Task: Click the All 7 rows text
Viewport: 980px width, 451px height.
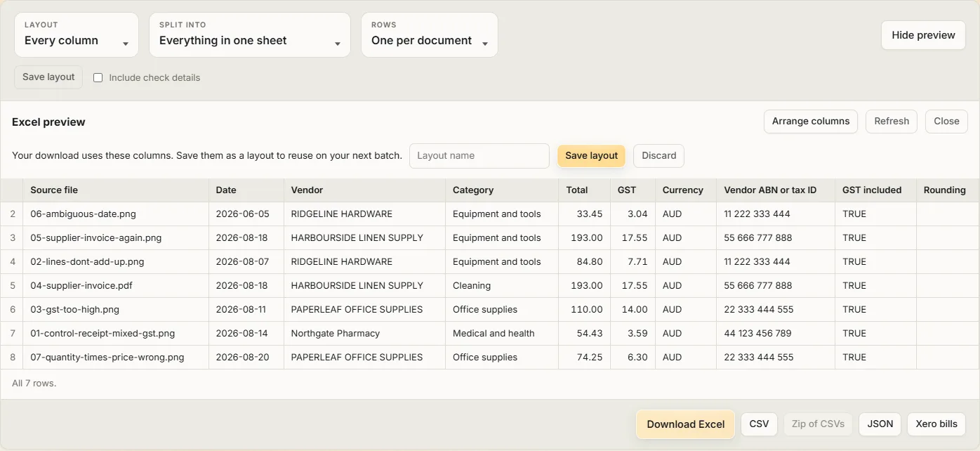Action: tap(34, 384)
